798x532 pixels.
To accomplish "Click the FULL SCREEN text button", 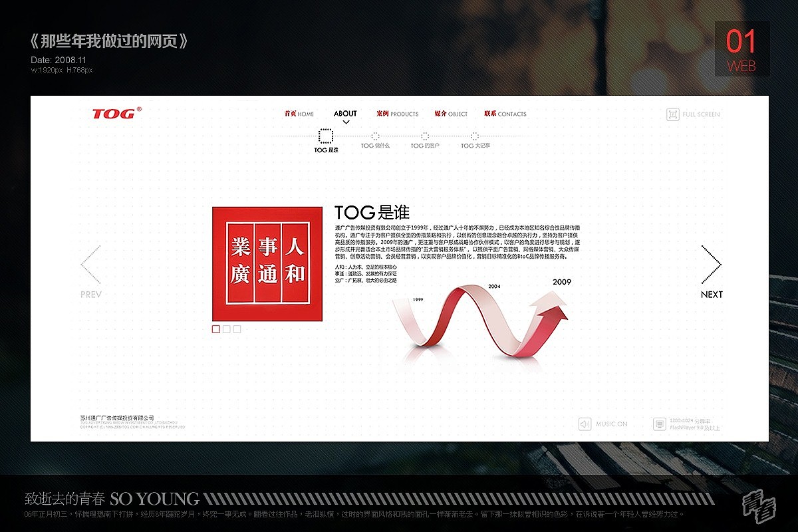I will [x=701, y=114].
